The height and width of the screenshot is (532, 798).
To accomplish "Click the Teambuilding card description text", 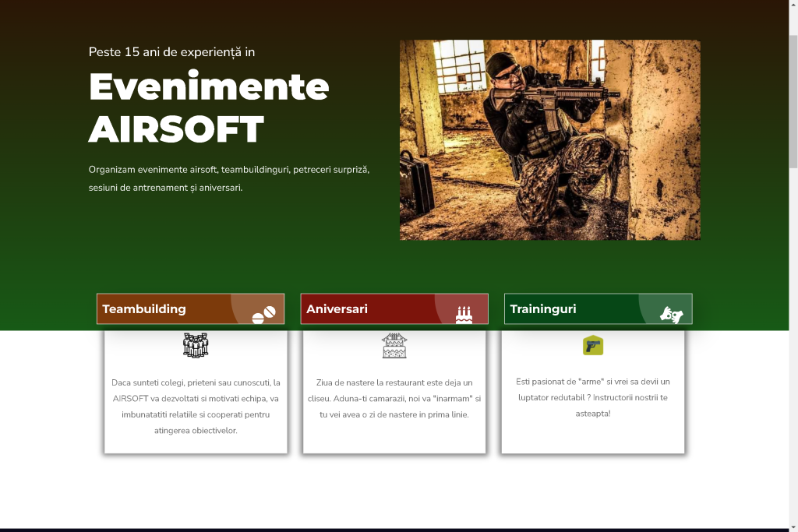I will (196, 407).
